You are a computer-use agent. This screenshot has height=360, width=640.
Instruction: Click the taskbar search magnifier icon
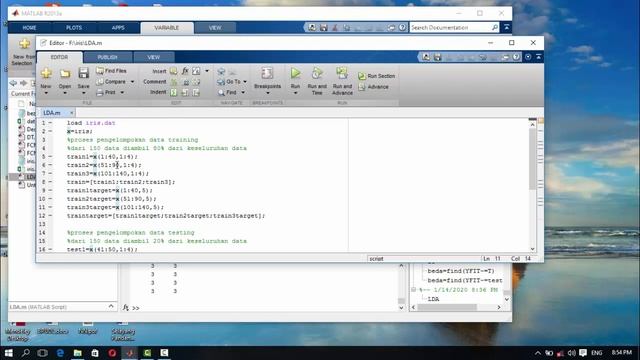[x=25, y=353]
